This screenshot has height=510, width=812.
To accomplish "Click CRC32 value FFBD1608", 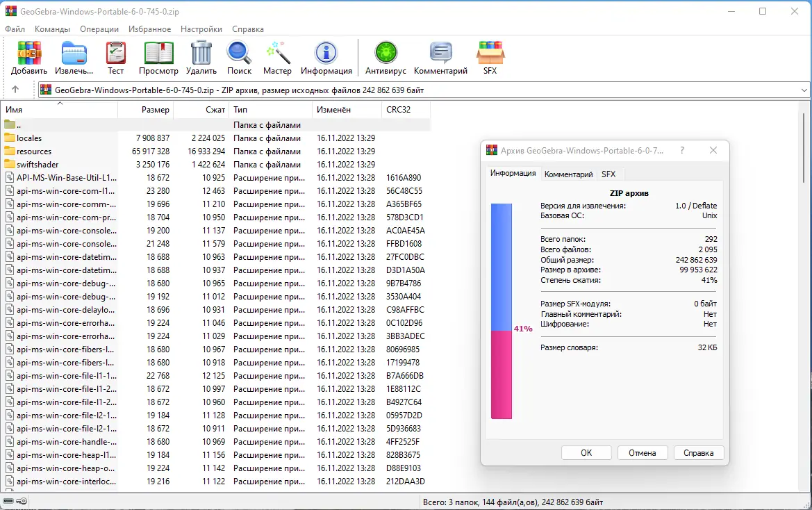I will coord(404,243).
